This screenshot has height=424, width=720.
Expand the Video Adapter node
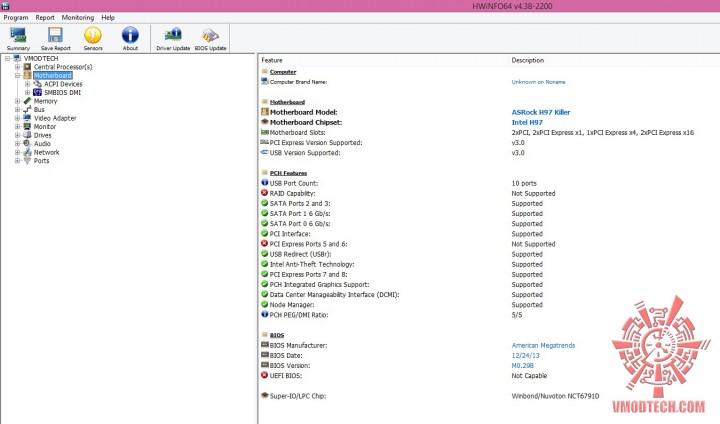tap(17, 118)
